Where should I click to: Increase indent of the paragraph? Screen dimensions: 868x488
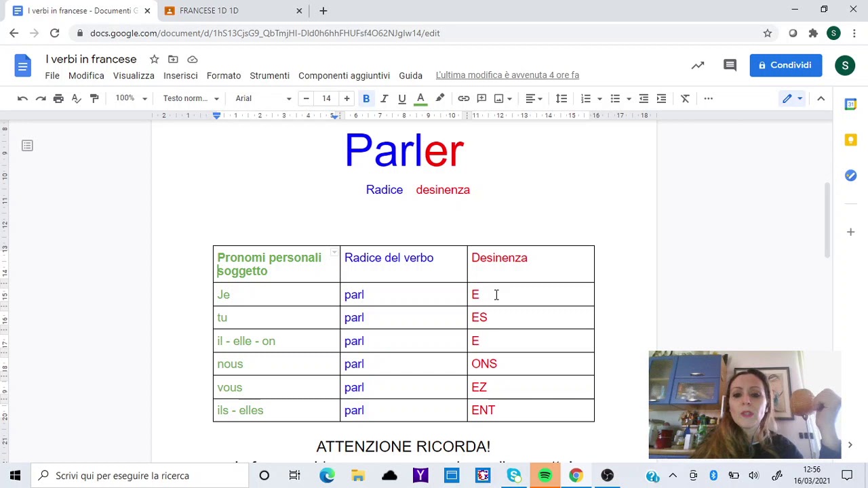pos(661,98)
